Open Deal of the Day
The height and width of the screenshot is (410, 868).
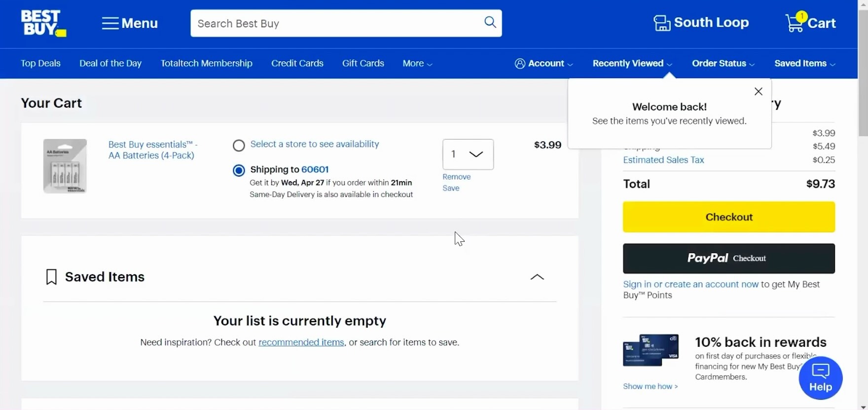coord(110,64)
